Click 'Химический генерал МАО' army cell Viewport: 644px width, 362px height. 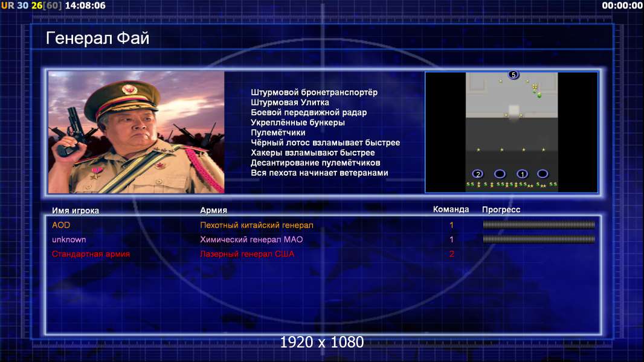coord(251,240)
